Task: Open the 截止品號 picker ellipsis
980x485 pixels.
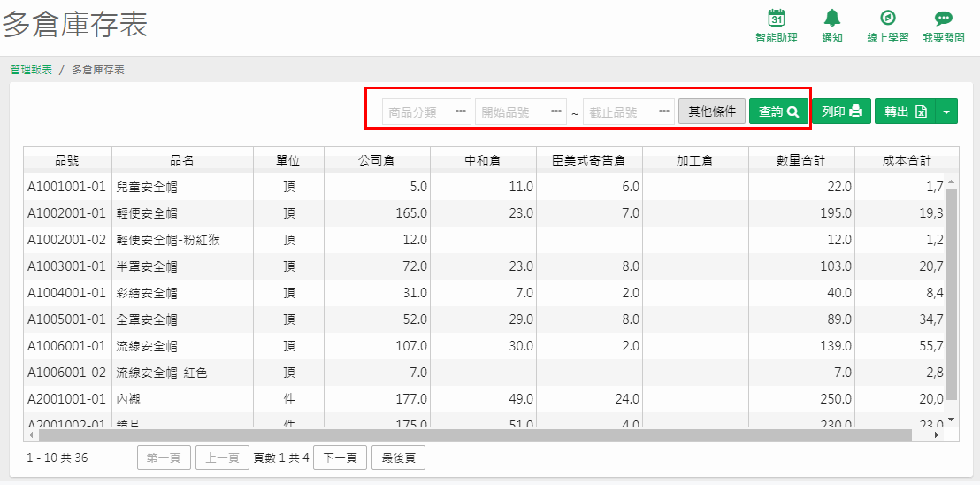Action: (663, 112)
